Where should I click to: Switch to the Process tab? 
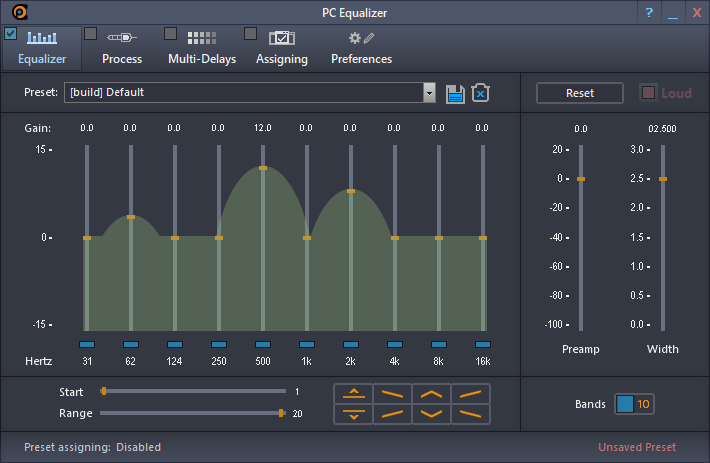pyautogui.click(x=122, y=48)
